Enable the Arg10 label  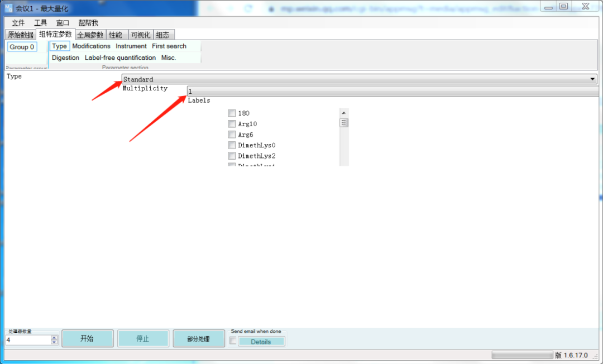point(232,123)
